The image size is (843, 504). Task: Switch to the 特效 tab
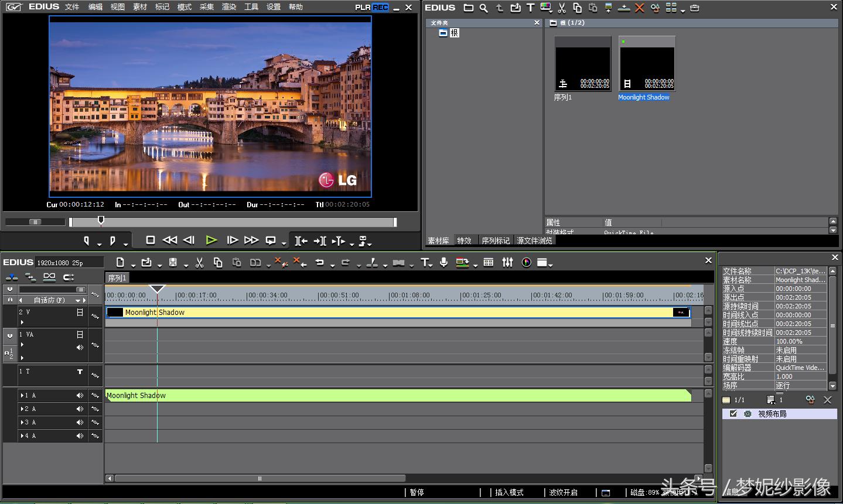[x=465, y=241]
